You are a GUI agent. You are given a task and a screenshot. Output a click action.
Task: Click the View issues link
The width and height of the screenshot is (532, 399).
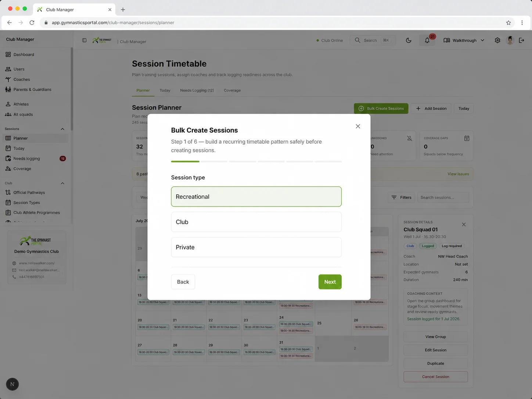(458, 174)
